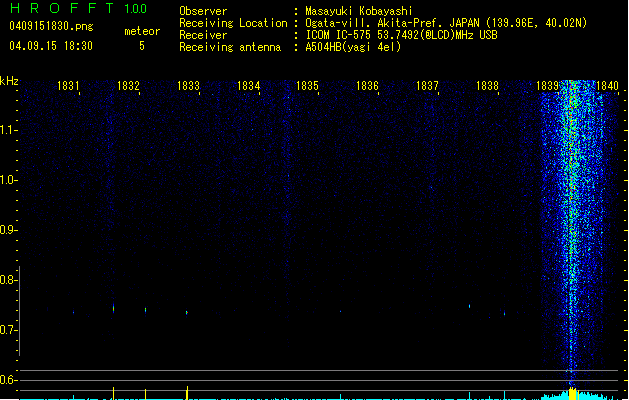
Task: Click time marker 1834
Action: (248, 86)
